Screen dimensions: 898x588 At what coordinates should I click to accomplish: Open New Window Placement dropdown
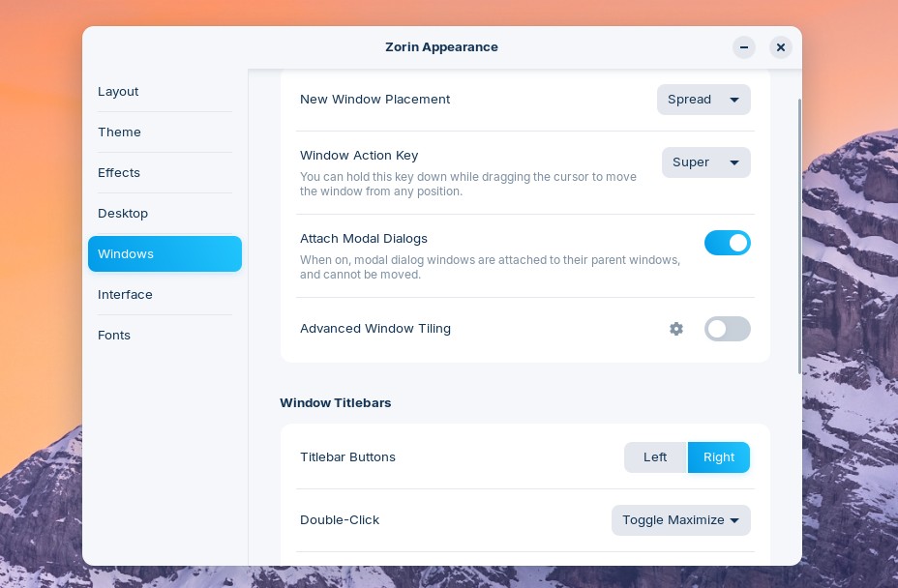[x=703, y=100]
